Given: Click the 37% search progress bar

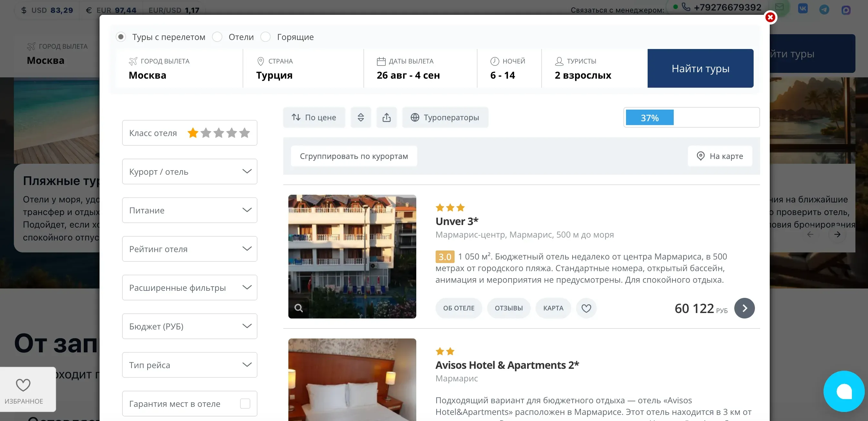Looking at the screenshot, I should (x=691, y=117).
